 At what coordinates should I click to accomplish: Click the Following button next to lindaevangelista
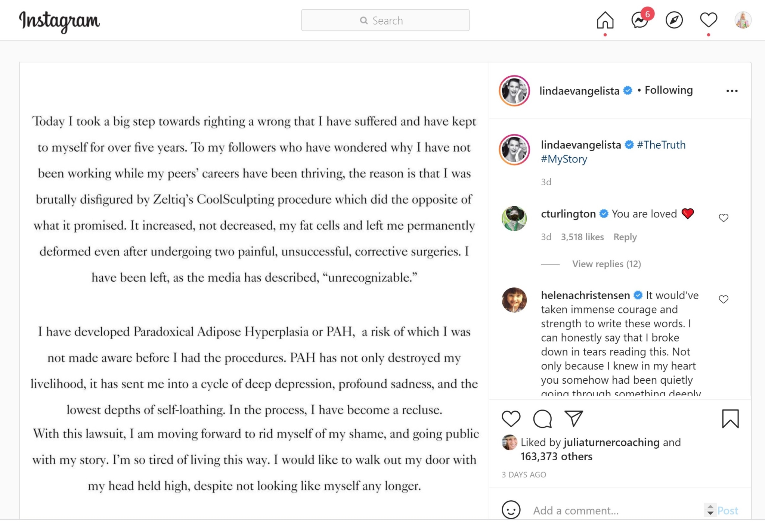pos(669,90)
